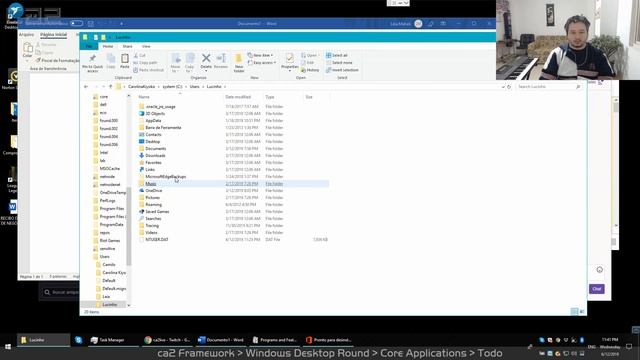Image resolution: width=640 pixels, height=360 pixels.
Task: Click Copy path in Clipboard group
Action: (x=145, y=62)
